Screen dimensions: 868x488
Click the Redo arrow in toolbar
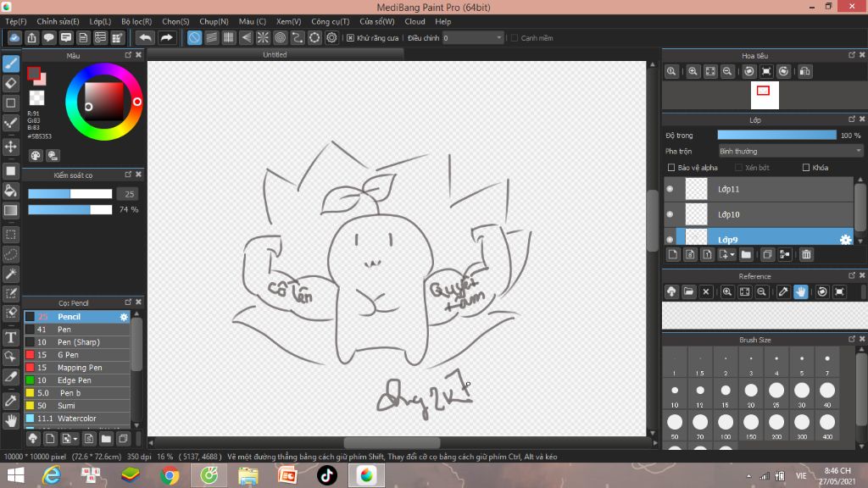pos(166,37)
